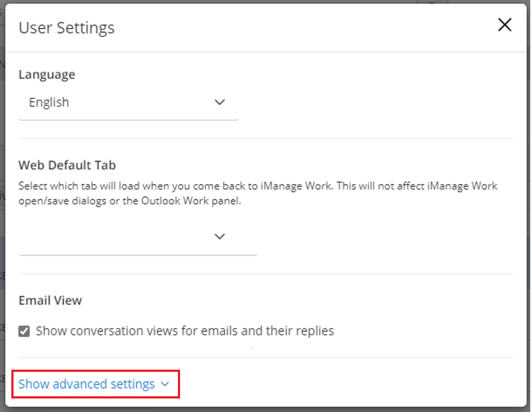The width and height of the screenshot is (532, 412).
Task: Click the English language value
Action: coord(49,102)
